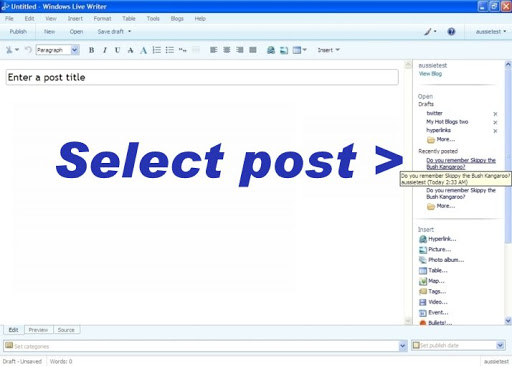512x366 pixels.
Task: Apply blockquote formatting icon
Action: [x=183, y=50]
